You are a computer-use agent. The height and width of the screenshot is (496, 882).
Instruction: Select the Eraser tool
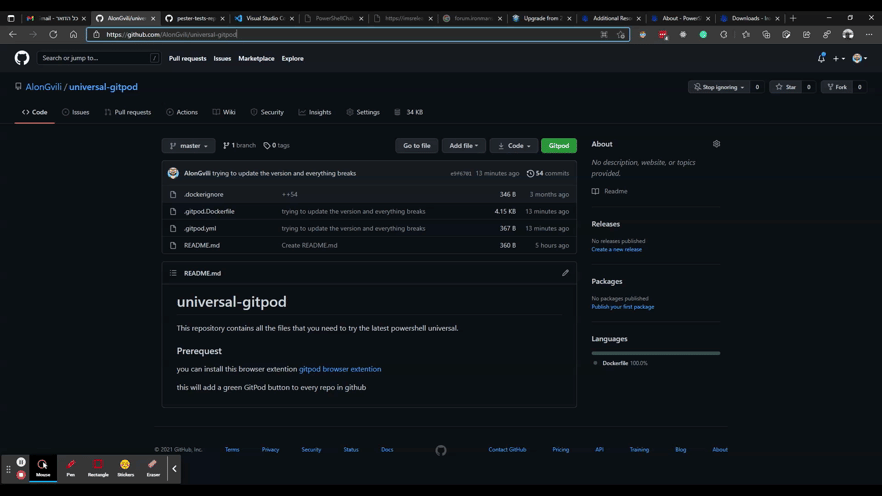coord(153,467)
